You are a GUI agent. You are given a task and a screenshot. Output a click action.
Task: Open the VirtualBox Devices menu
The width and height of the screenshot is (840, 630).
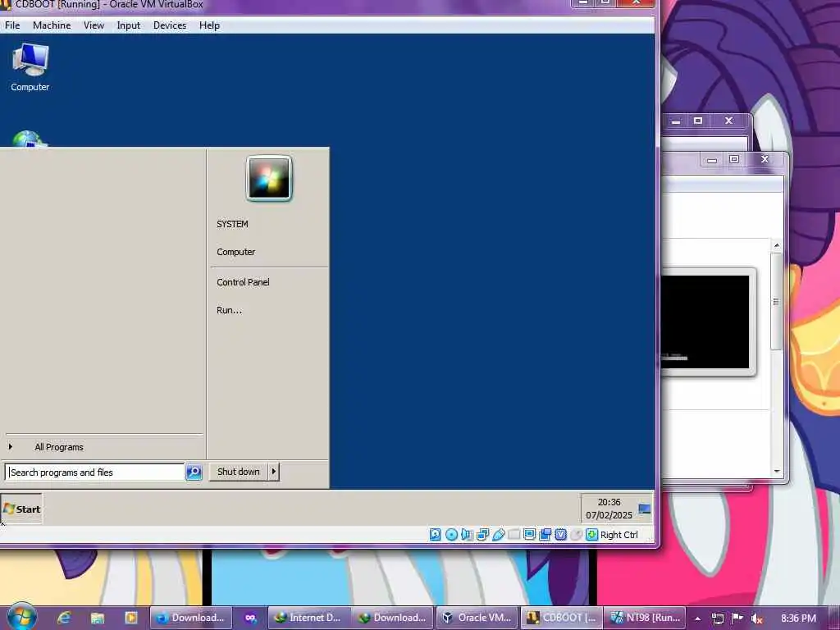170,25
